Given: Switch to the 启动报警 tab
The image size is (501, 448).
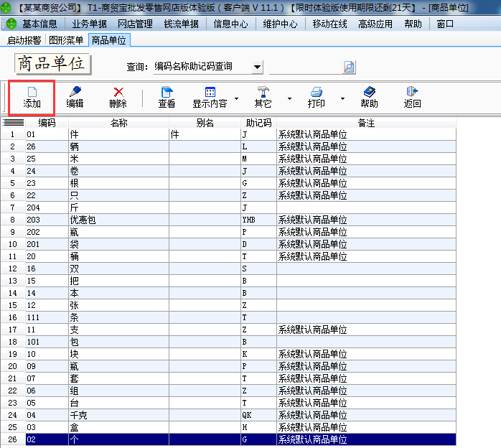Looking at the screenshot, I should tap(24, 40).
